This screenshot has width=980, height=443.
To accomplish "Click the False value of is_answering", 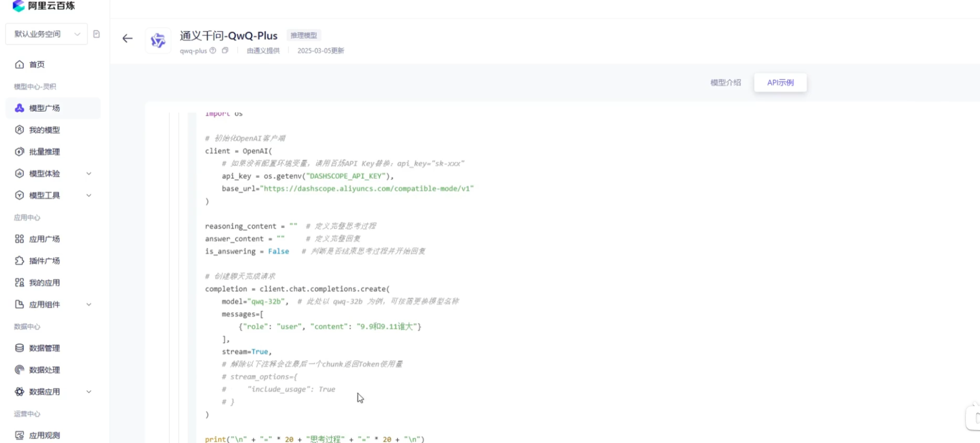I will pyautogui.click(x=278, y=251).
